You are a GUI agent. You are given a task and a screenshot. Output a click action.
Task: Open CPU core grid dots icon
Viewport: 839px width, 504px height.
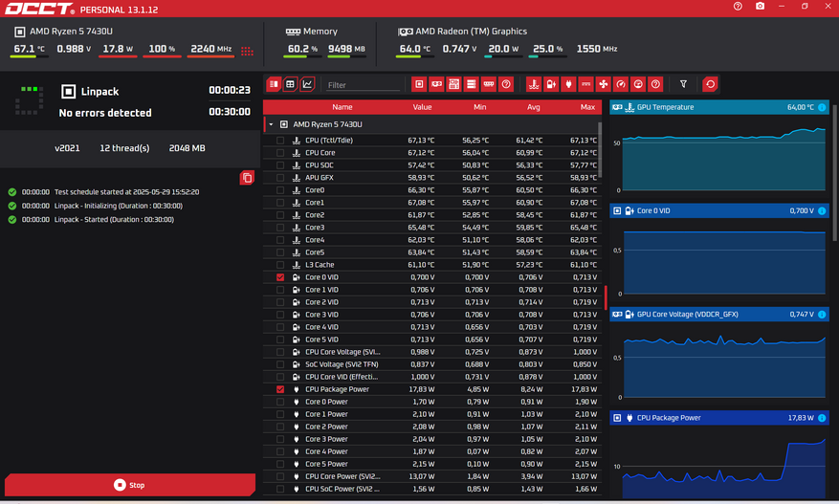point(247,52)
